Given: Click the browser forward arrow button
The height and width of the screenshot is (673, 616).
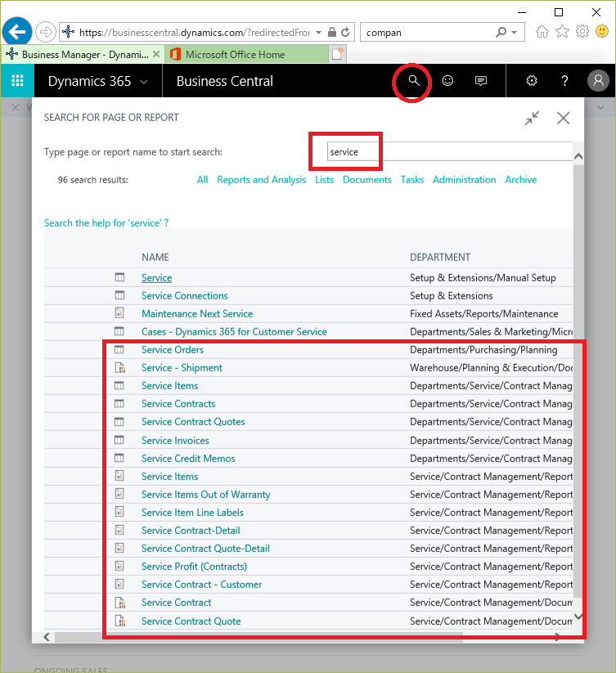Looking at the screenshot, I should point(45,32).
